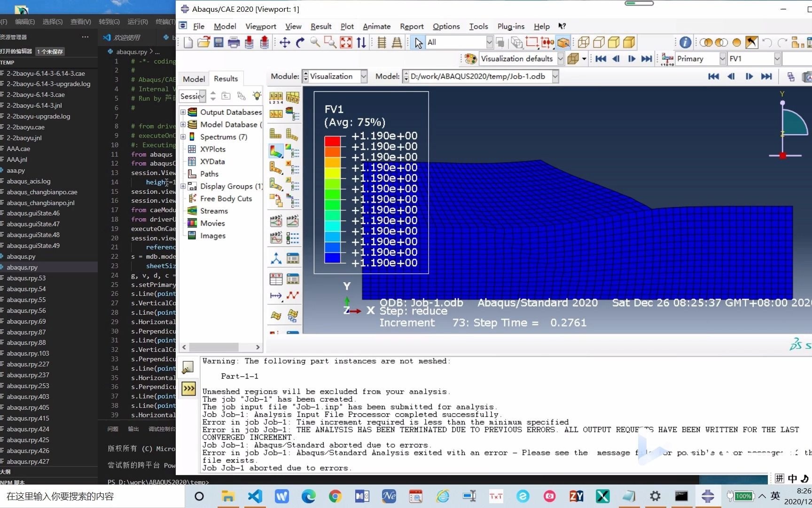Click Plot Symbols on Deformed Shape

coord(276,167)
